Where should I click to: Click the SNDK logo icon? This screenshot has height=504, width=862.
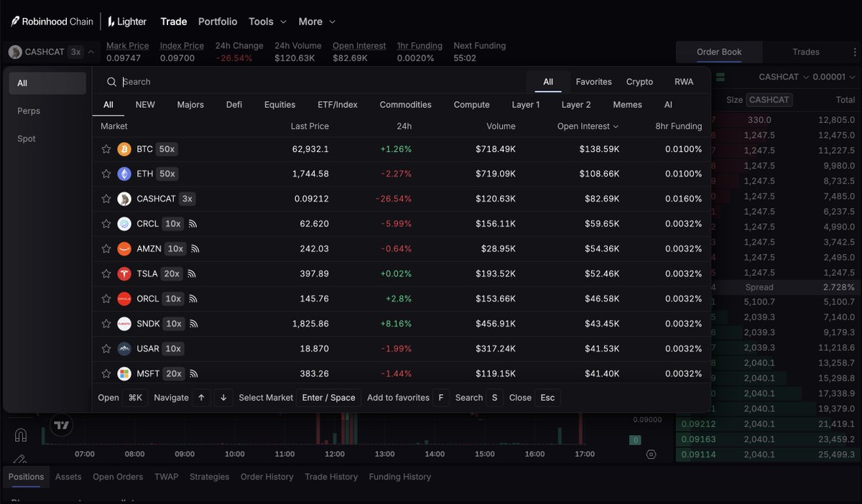[x=124, y=324]
